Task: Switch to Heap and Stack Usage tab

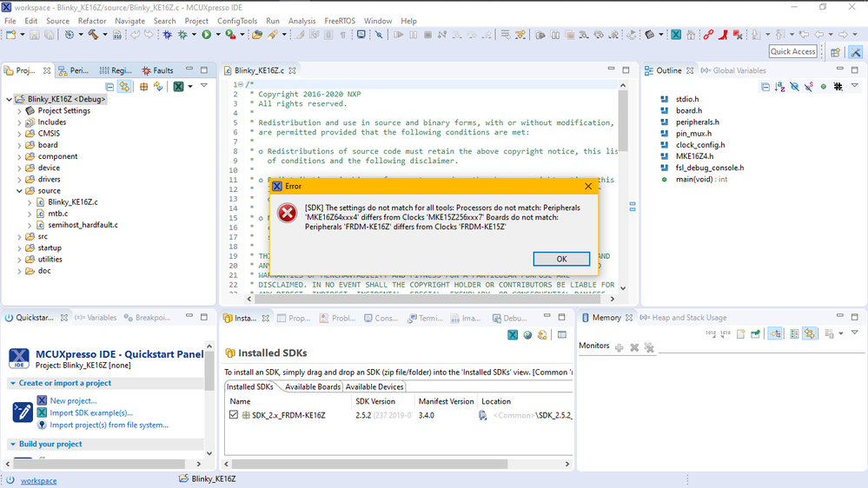Action: tap(683, 318)
